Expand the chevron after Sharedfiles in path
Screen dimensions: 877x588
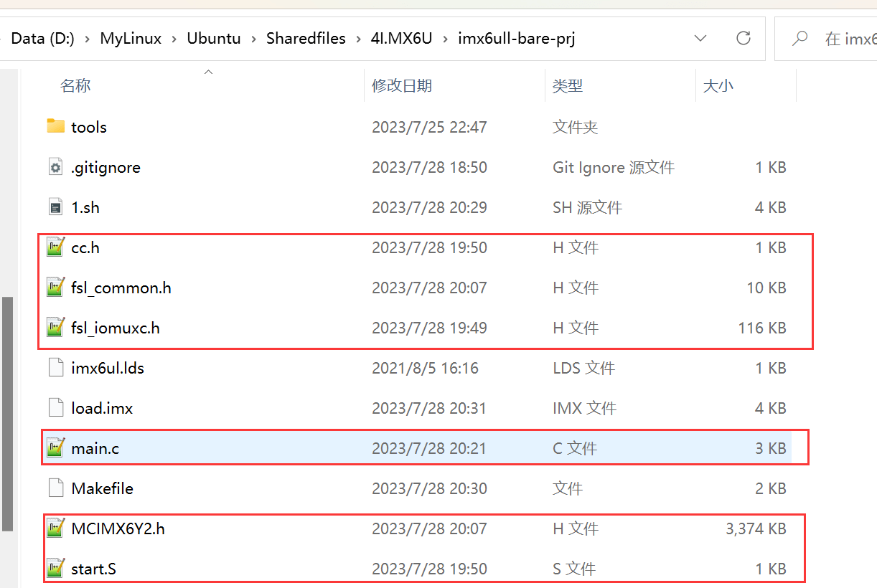(x=358, y=38)
